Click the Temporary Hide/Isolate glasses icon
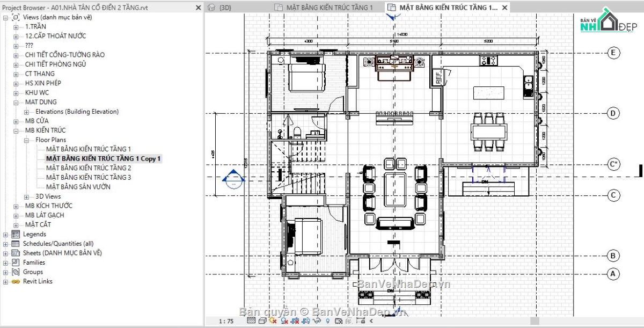 click(x=317, y=320)
